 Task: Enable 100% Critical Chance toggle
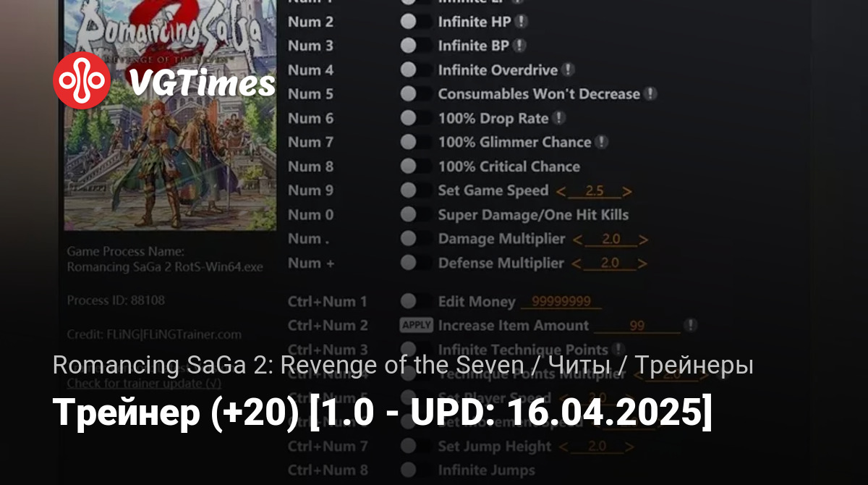click(415, 166)
